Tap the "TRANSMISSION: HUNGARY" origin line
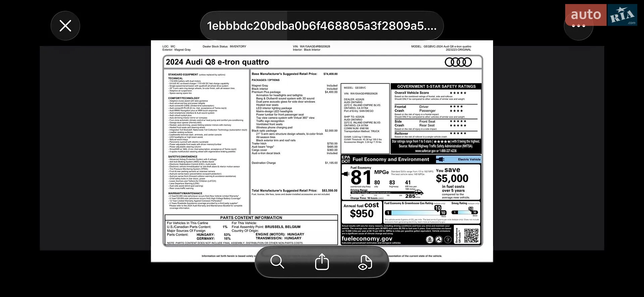This screenshot has width=644, height=297. click(278, 238)
